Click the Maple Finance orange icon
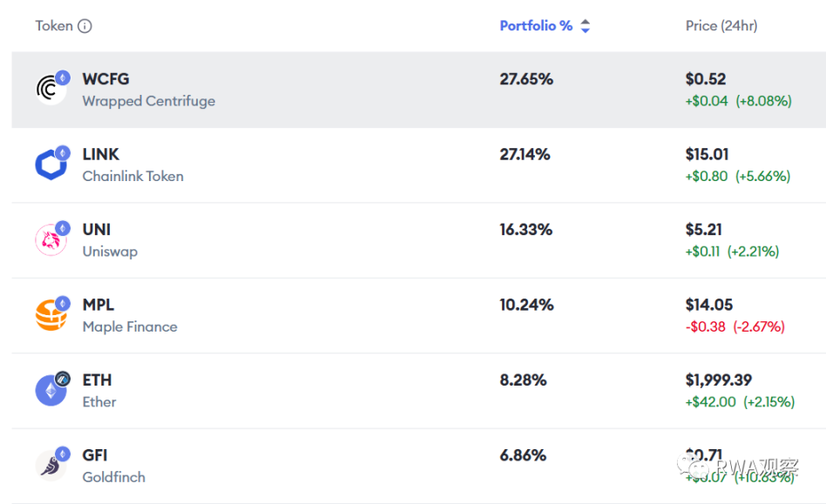826x504 pixels. tap(51, 315)
